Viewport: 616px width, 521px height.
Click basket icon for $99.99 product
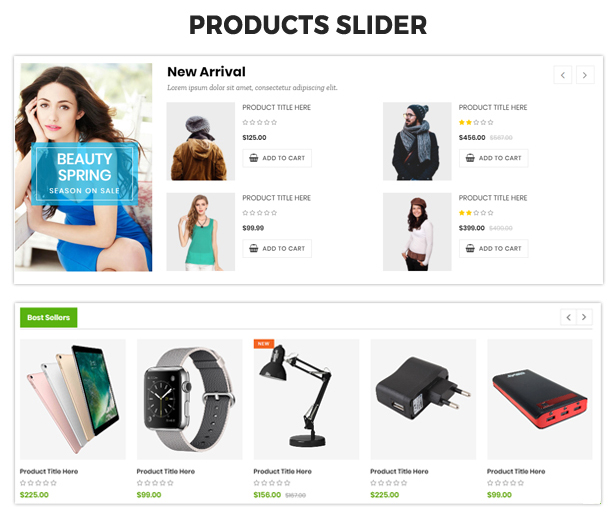tap(254, 248)
